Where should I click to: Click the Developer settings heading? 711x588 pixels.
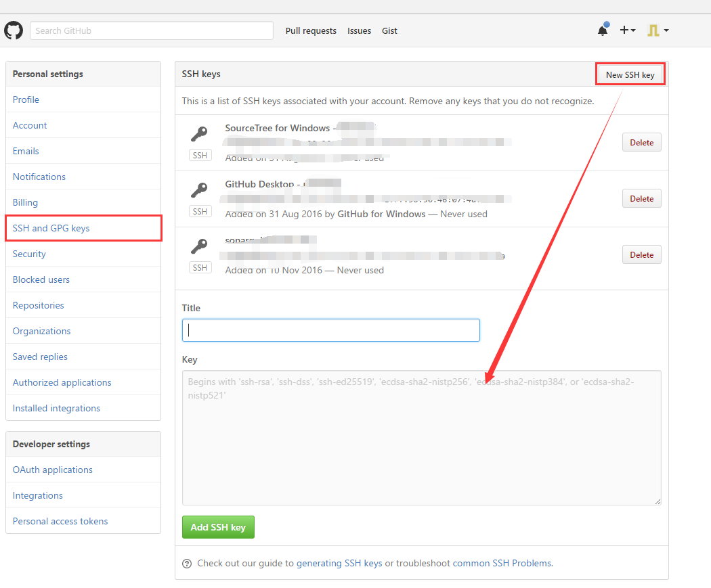click(51, 444)
